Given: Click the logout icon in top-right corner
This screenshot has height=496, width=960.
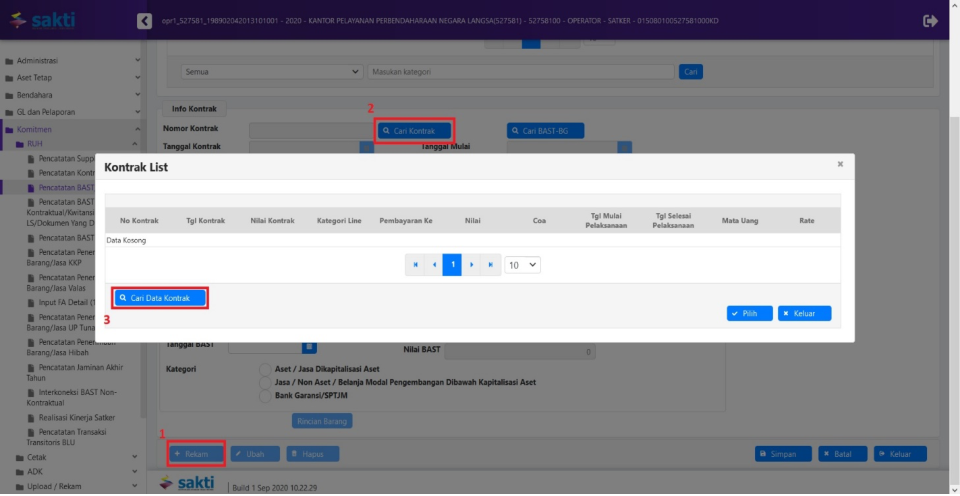Looking at the screenshot, I should tap(931, 20).
